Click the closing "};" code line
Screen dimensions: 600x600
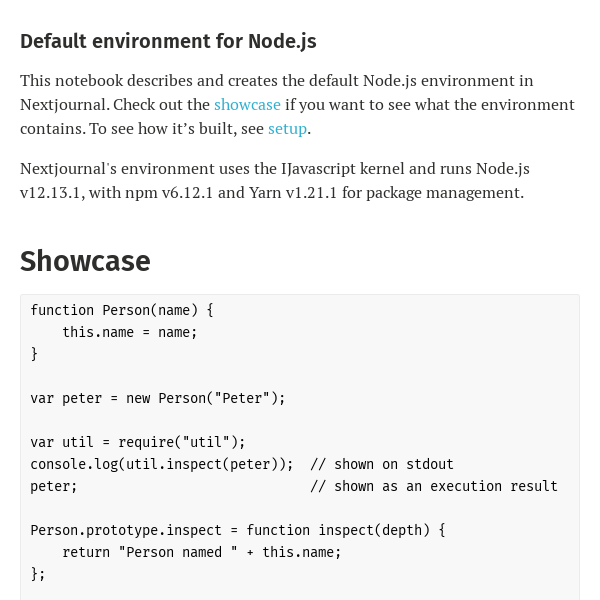38,574
